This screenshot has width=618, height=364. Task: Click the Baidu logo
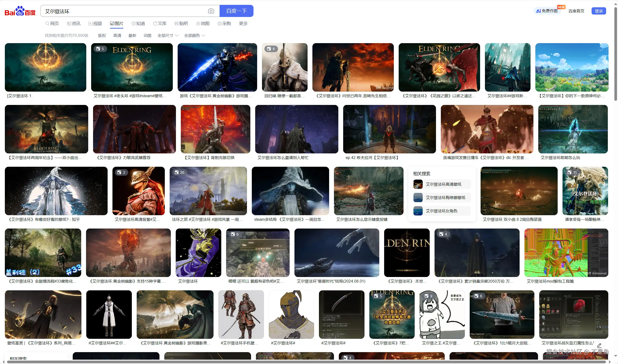(x=20, y=11)
